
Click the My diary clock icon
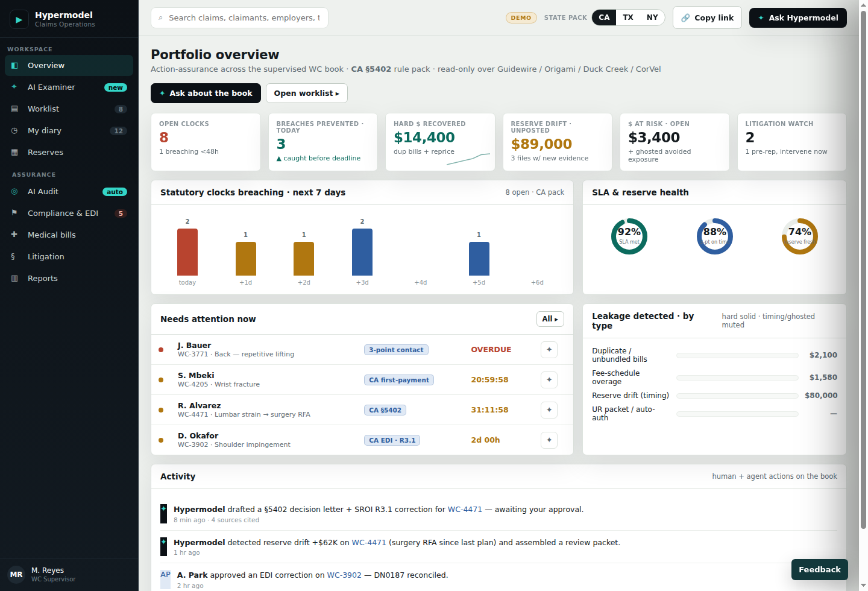[x=14, y=131]
